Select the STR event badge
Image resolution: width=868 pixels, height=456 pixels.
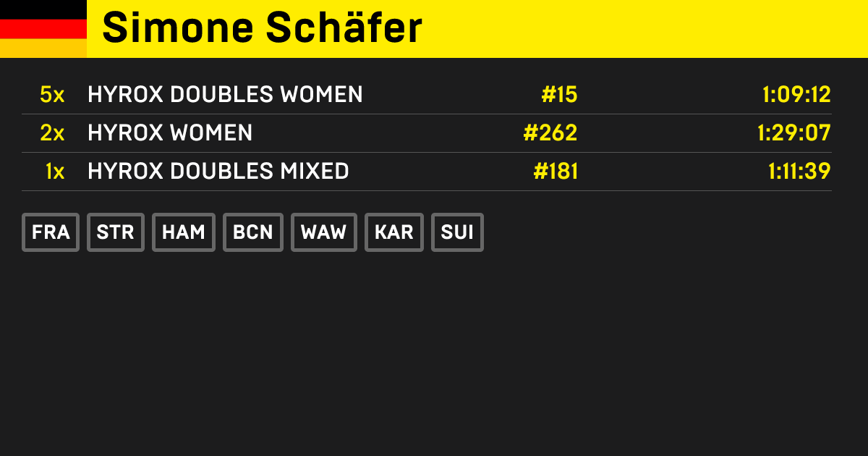coord(116,232)
